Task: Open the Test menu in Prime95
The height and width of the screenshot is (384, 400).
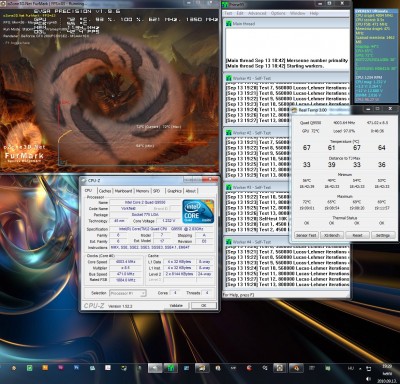Action: 228,13
